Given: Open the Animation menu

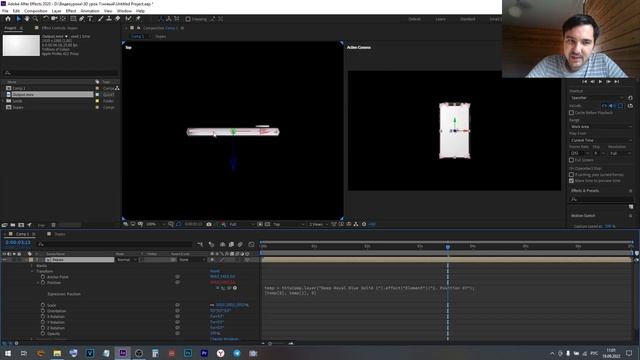Looking at the screenshot, I should (x=90, y=11).
